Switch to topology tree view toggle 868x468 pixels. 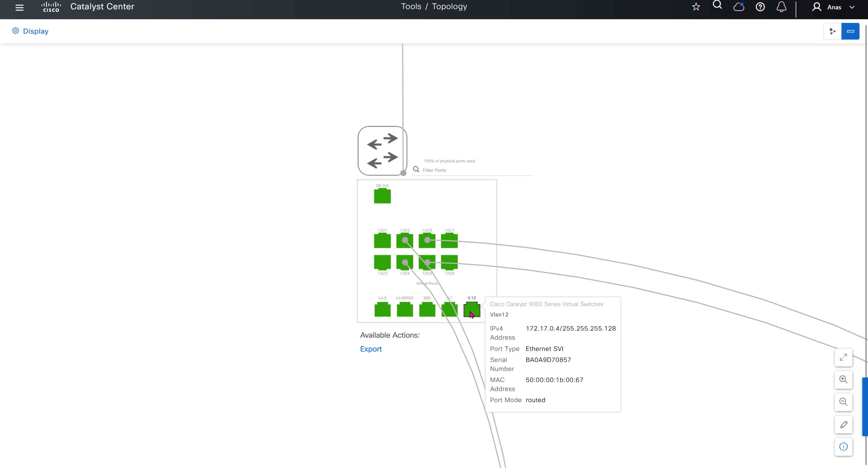pyautogui.click(x=832, y=31)
